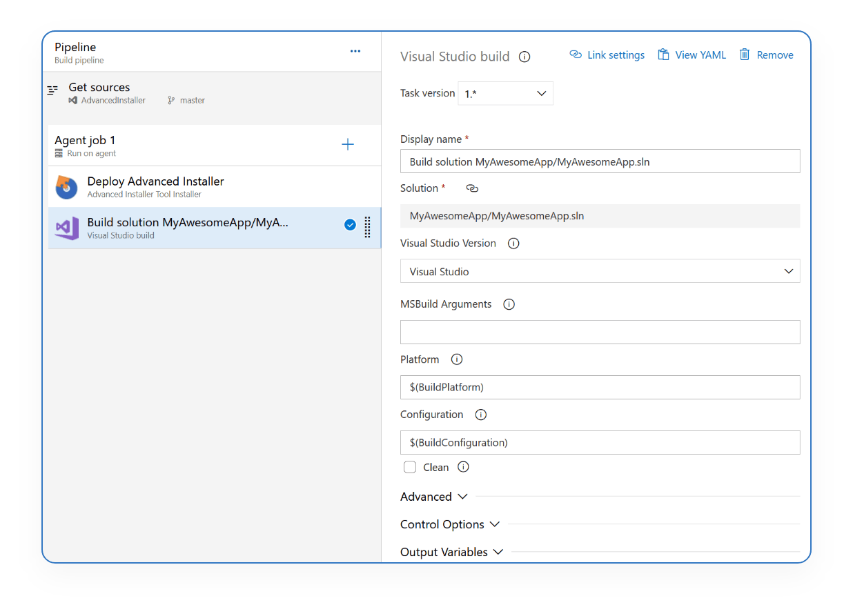The width and height of the screenshot is (853, 616).
Task: Click the blue checkmark on the Build solution task
Action: pos(350,224)
